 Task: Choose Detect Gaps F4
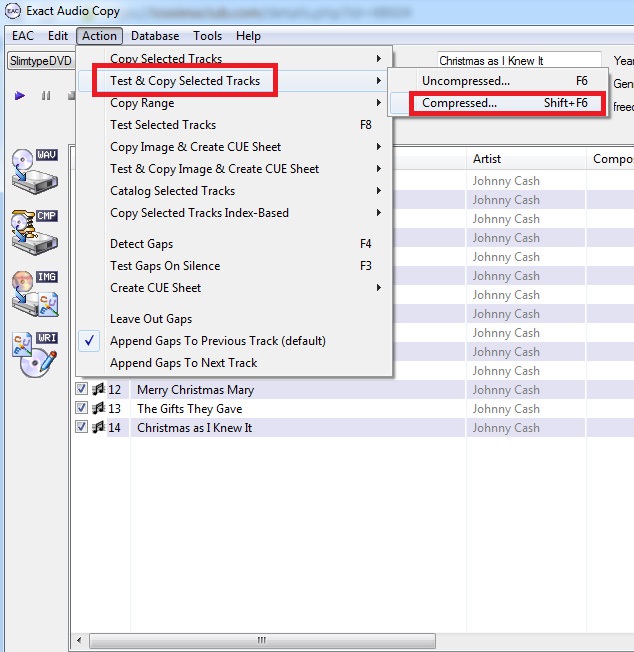click(x=234, y=244)
